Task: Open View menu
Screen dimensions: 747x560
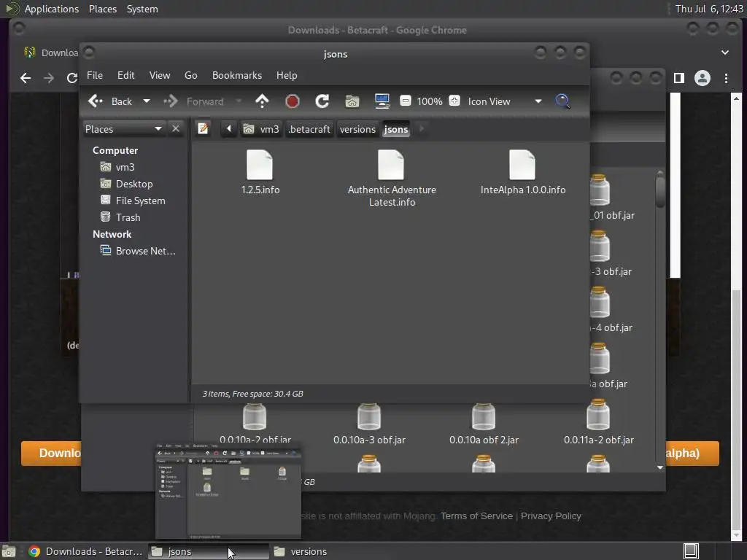Action: coord(160,75)
